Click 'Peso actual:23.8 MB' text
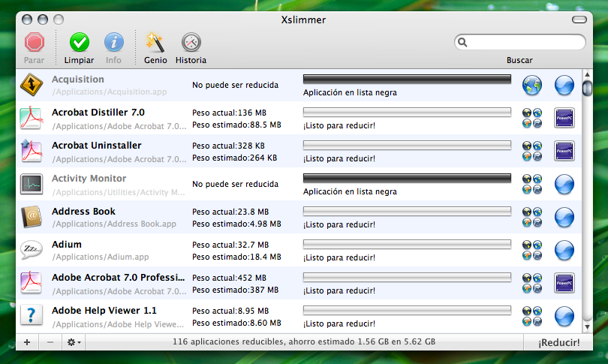The height and width of the screenshot is (364, 608). pyautogui.click(x=230, y=212)
